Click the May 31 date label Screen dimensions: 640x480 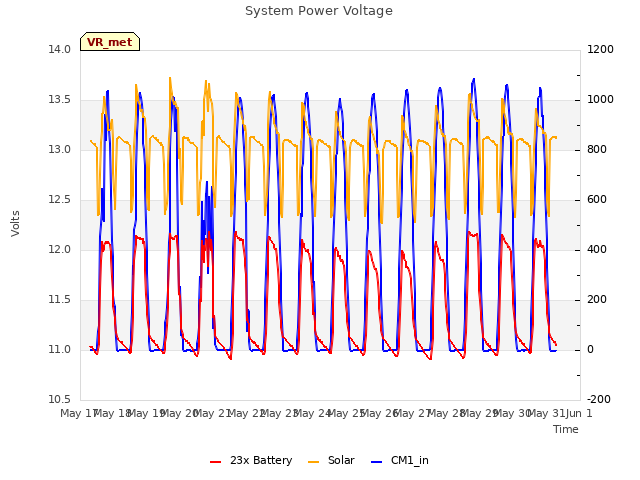(546, 413)
